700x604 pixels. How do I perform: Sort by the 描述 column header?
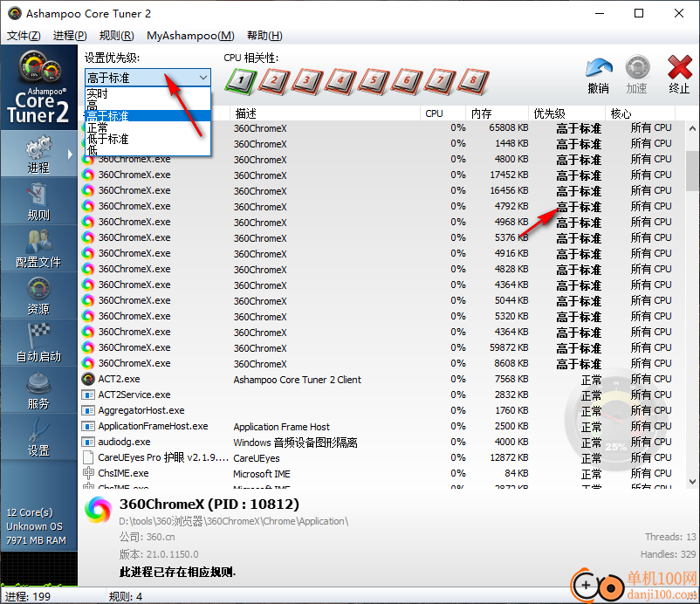pos(325,113)
